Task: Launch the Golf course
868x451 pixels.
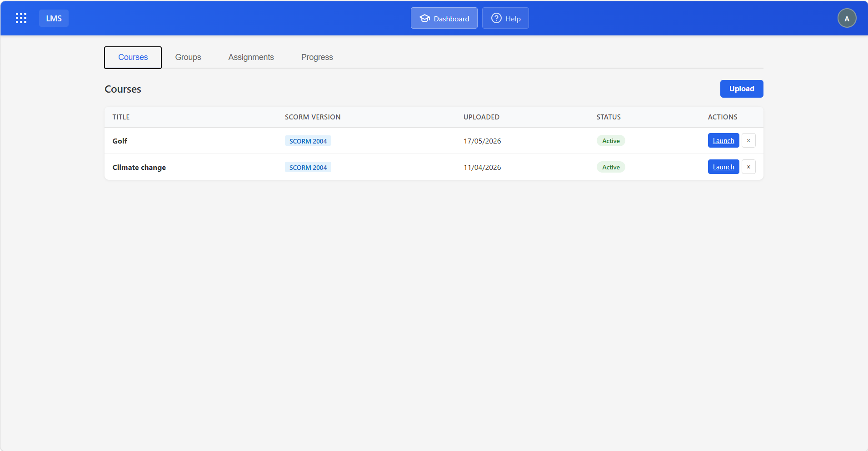Action: pyautogui.click(x=723, y=140)
